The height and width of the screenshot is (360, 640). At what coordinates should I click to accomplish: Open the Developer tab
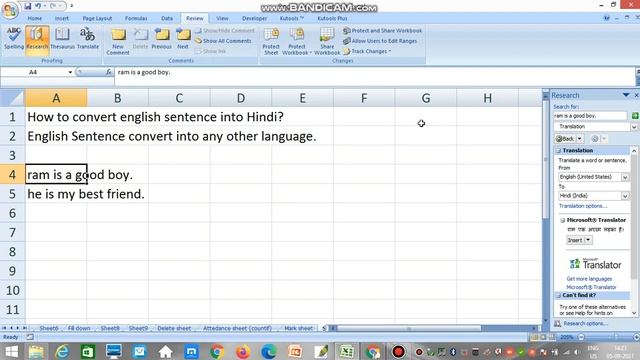pos(254,18)
